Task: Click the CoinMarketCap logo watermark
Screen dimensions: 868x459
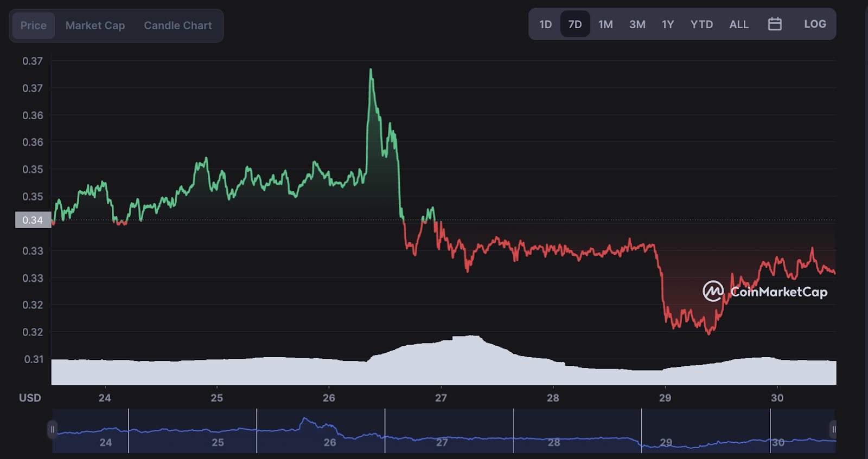Action: (x=765, y=292)
